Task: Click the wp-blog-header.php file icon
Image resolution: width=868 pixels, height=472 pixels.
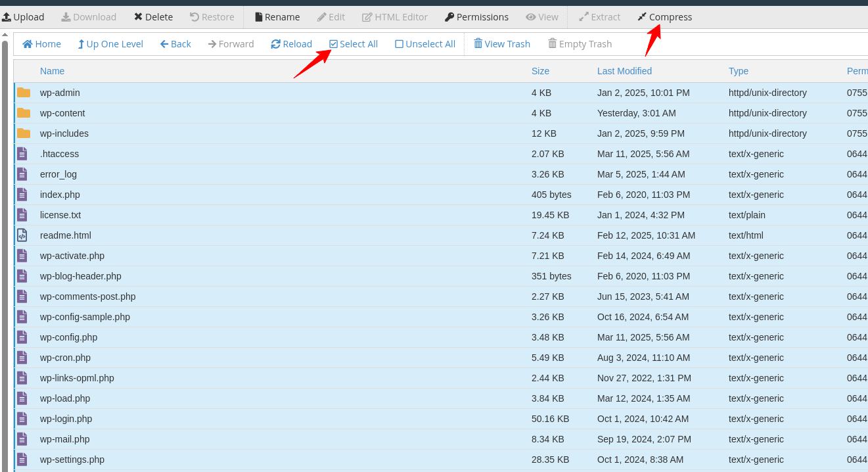Action: (22, 276)
